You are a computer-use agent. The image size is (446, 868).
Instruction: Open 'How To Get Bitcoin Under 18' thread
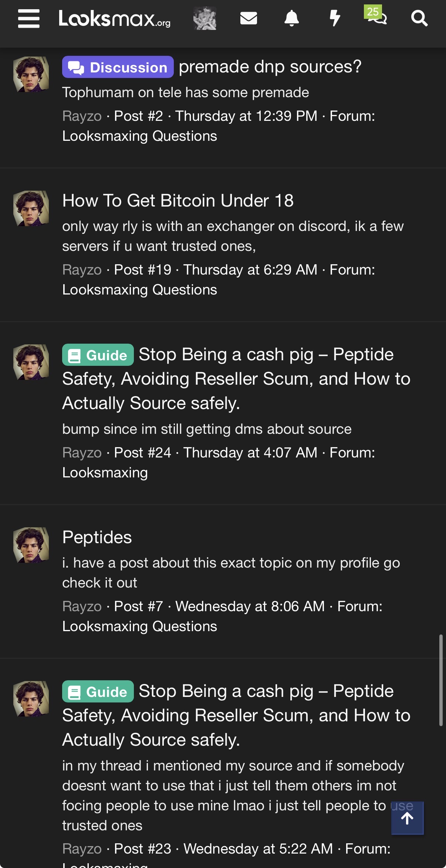(x=178, y=201)
